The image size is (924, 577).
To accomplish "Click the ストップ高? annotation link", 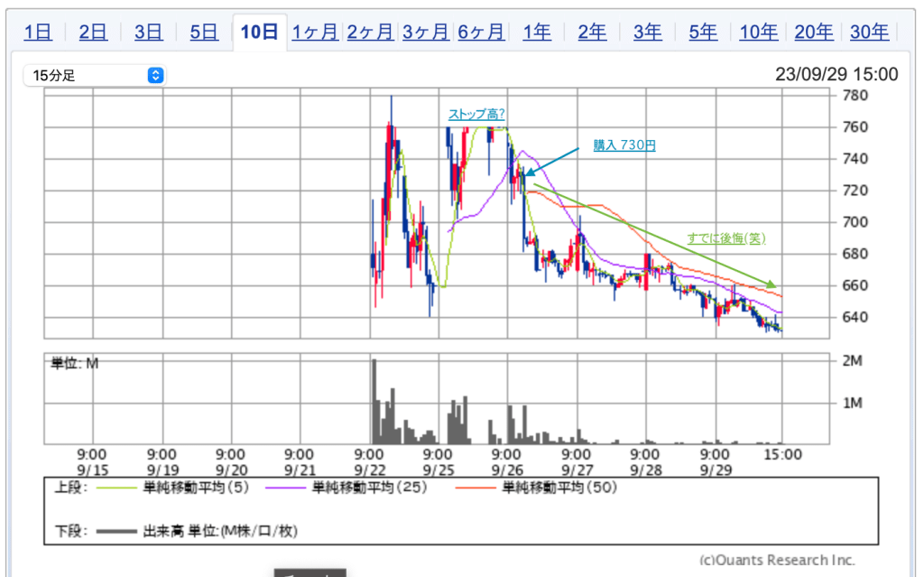I will coord(476,115).
